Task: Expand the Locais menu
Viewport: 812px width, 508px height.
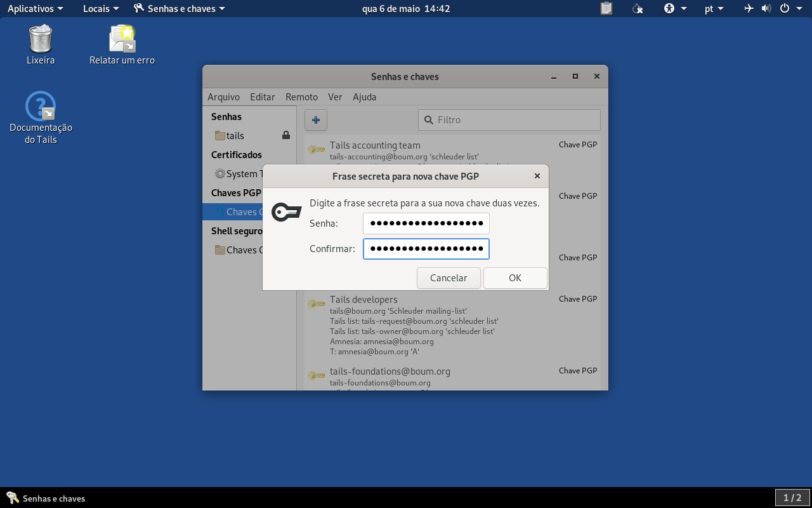Action: point(101,8)
